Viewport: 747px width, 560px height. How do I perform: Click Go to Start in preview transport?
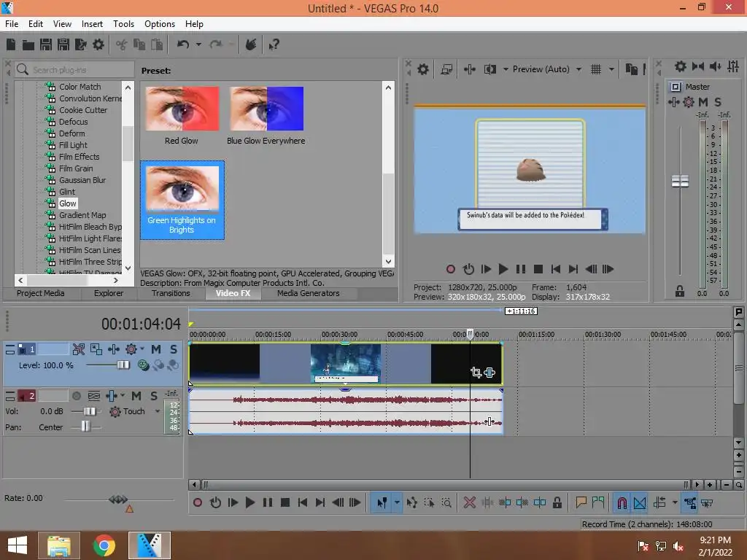pos(555,269)
